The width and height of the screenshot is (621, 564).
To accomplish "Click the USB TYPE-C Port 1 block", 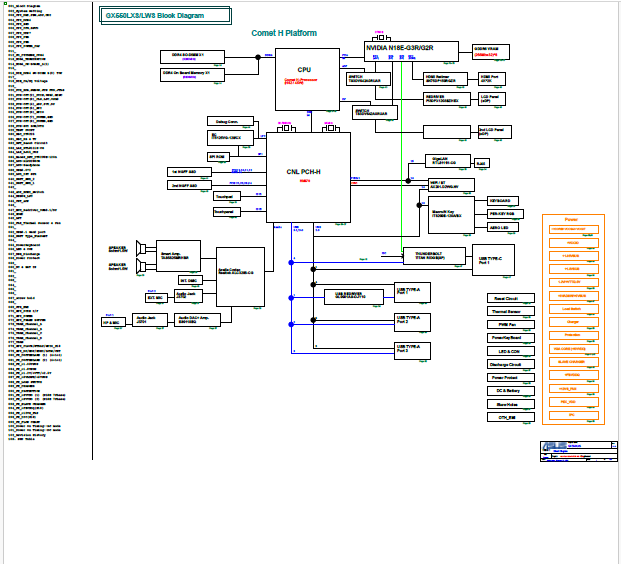I will (493, 260).
